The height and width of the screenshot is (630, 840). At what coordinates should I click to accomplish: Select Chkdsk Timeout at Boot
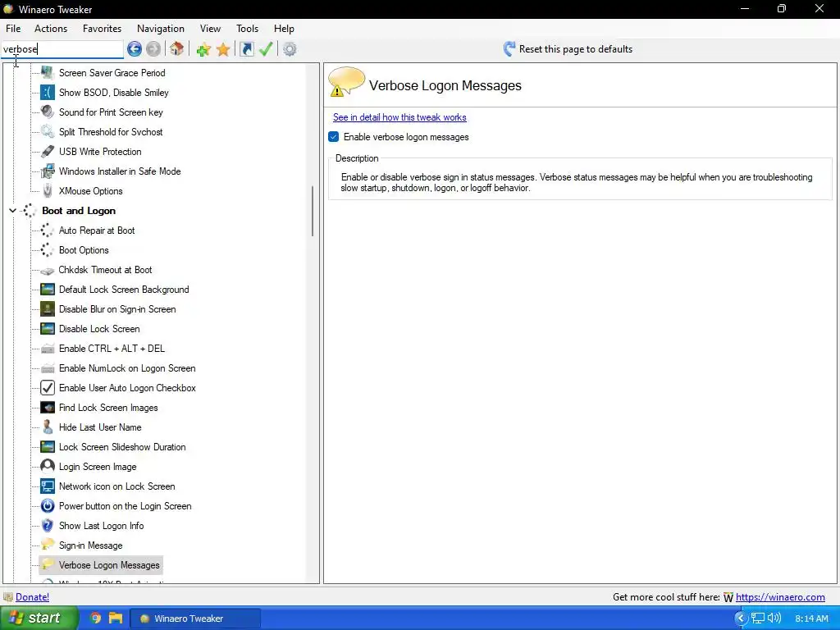click(106, 270)
